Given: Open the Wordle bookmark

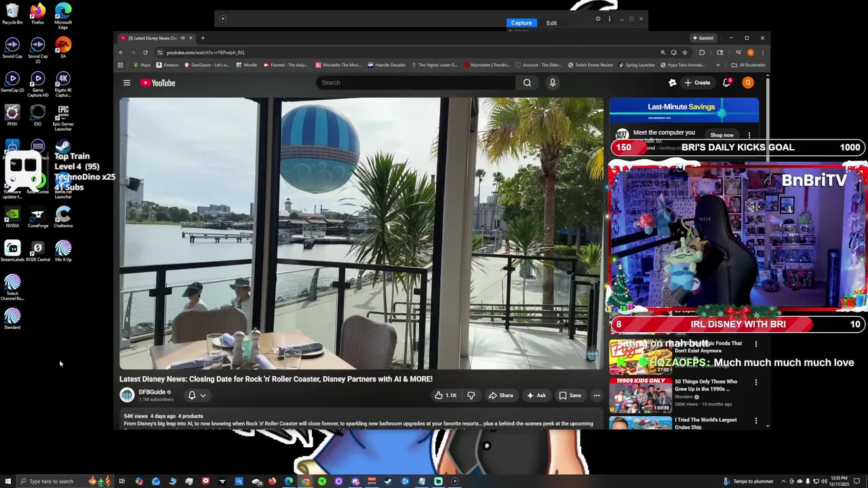Looking at the screenshot, I should click(x=247, y=65).
